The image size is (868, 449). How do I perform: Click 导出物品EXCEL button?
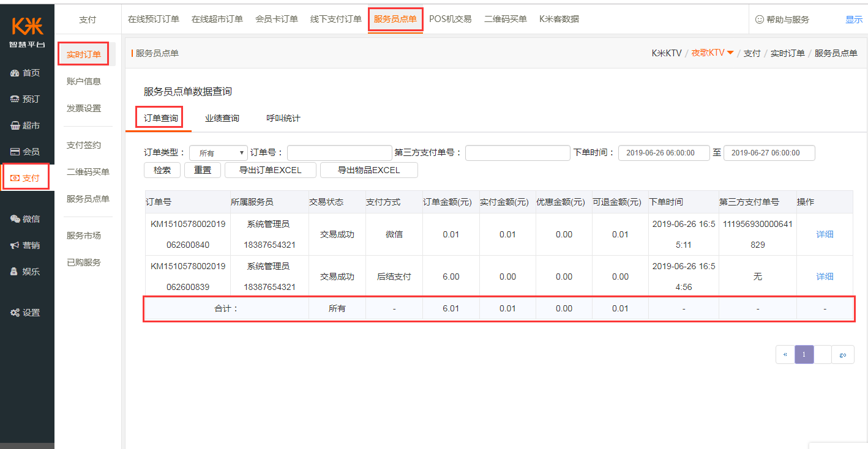(369, 170)
